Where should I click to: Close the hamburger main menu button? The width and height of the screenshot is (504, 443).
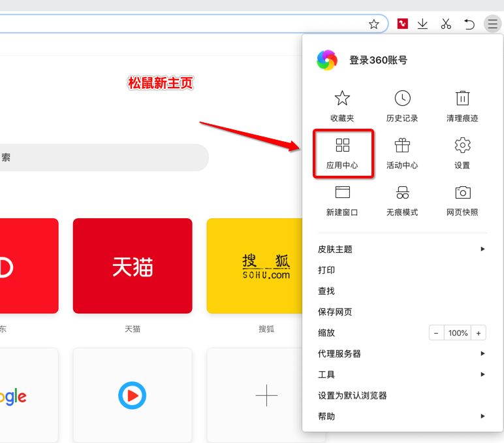click(492, 24)
